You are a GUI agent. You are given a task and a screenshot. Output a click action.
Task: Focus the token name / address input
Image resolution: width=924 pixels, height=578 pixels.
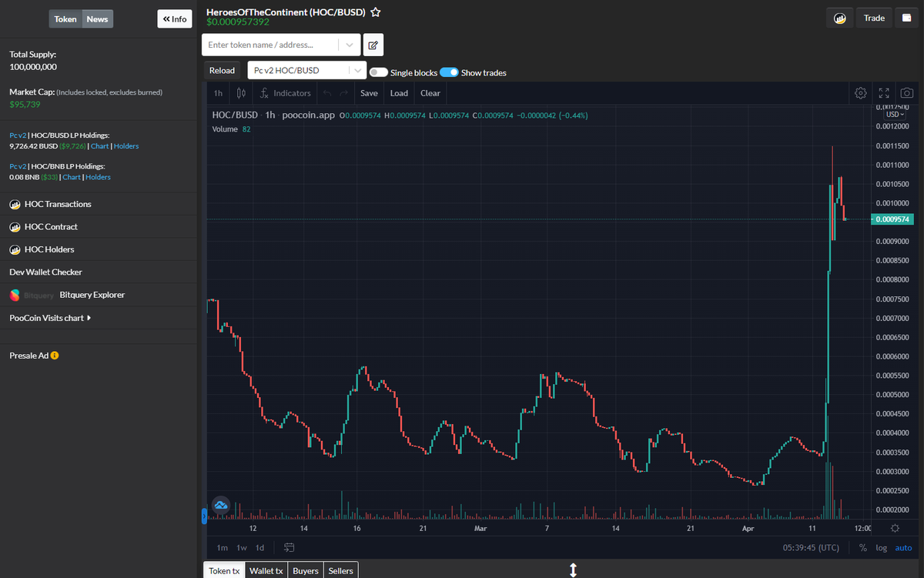pyautogui.click(x=271, y=45)
